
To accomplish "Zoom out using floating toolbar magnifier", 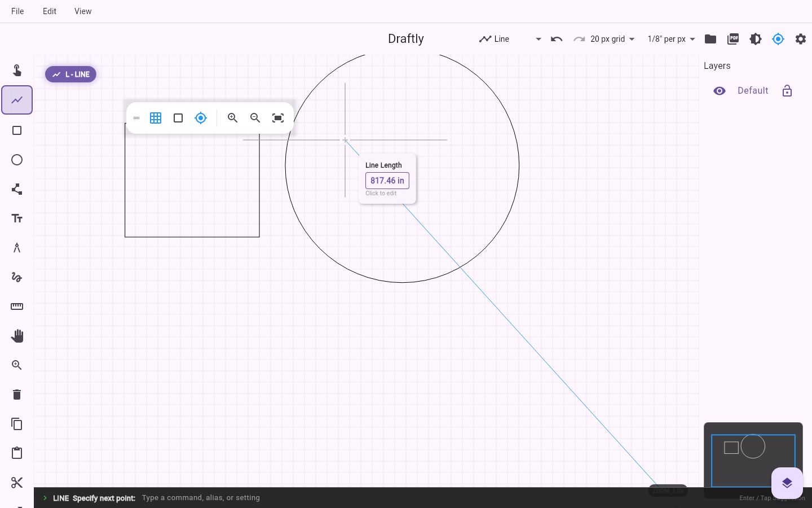I will 255,118.
